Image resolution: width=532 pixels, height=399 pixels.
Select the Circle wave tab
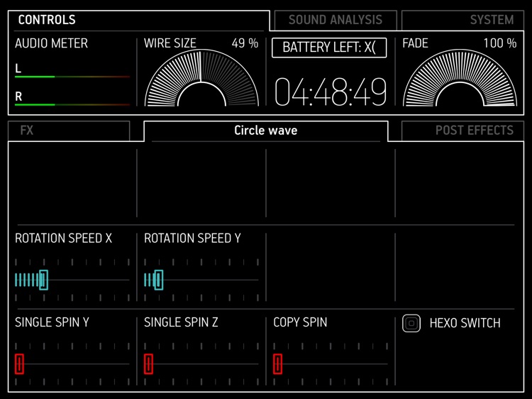click(x=266, y=131)
